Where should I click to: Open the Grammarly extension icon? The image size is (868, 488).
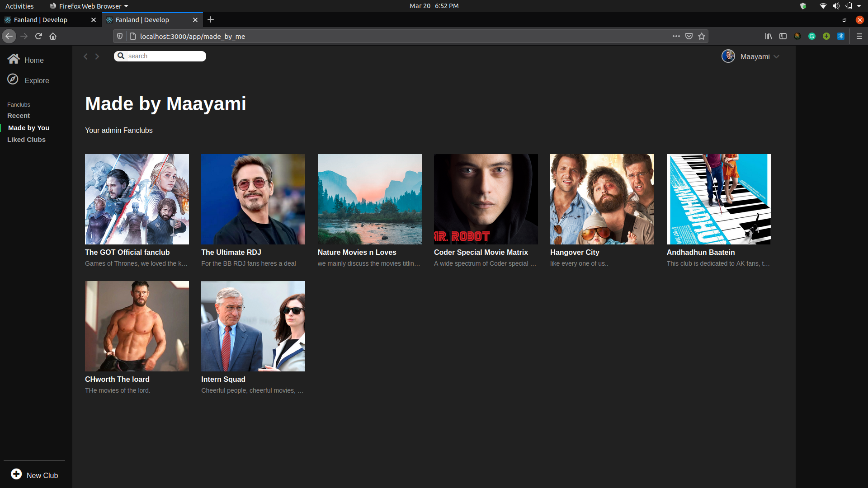point(811,36)
